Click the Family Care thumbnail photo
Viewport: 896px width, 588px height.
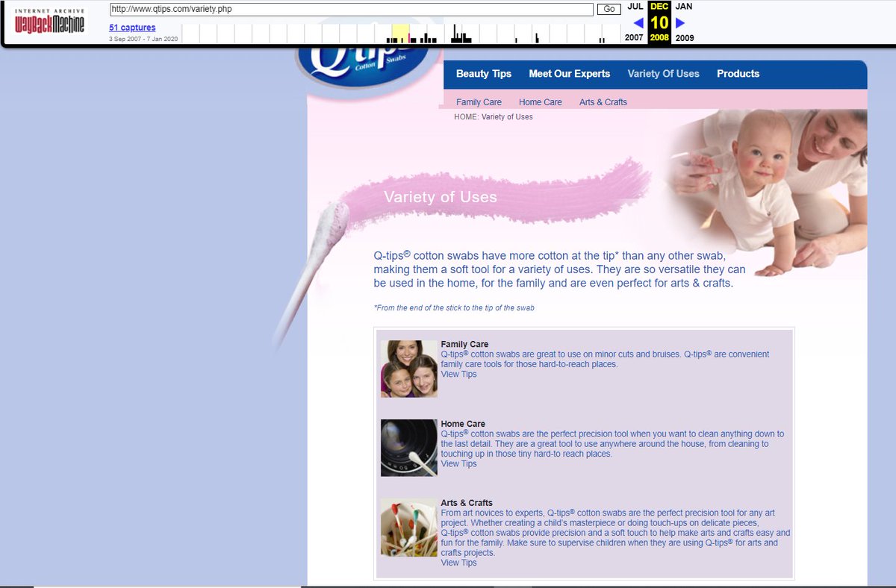(409, 369)
